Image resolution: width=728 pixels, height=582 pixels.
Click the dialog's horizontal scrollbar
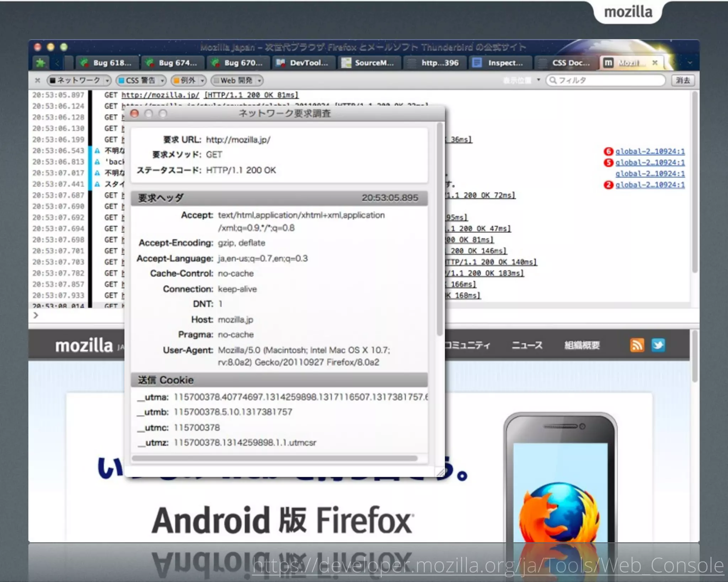point(274,458)
